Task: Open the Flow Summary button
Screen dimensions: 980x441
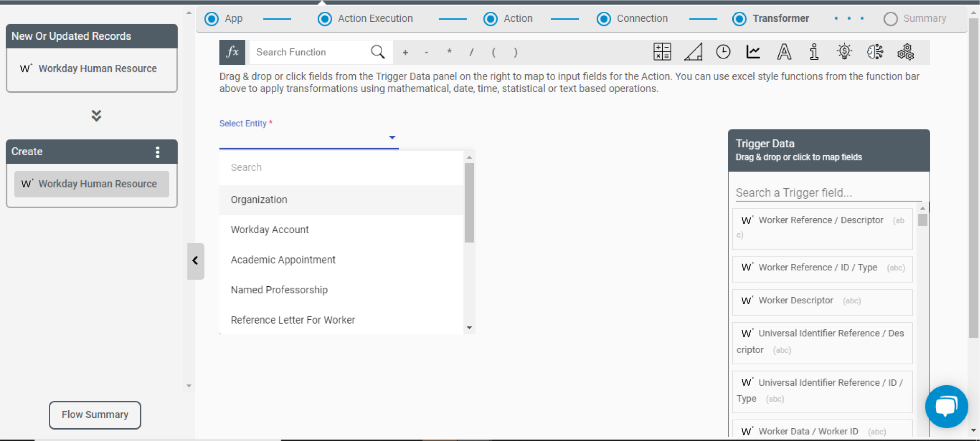Action: tap(95, 415)
